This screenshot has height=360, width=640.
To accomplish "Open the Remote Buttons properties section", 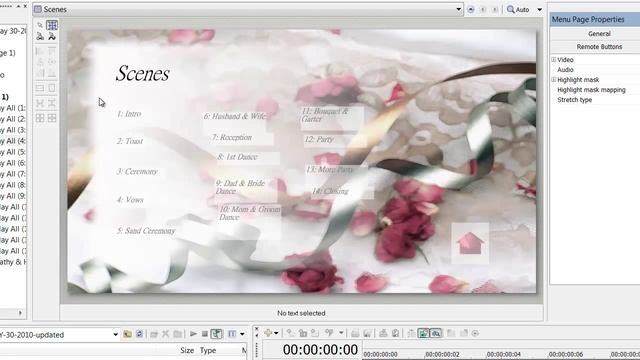I will [x=599, y=47].
